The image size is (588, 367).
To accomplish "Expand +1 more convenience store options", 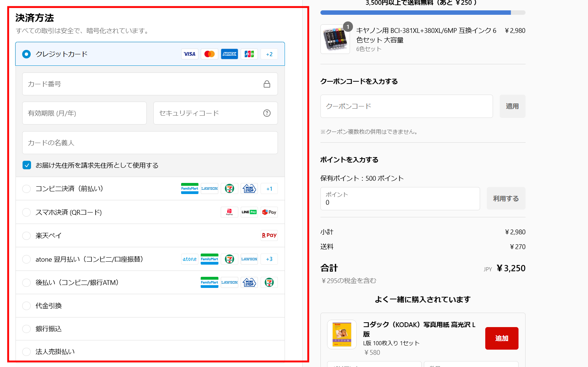I will 269,189.
